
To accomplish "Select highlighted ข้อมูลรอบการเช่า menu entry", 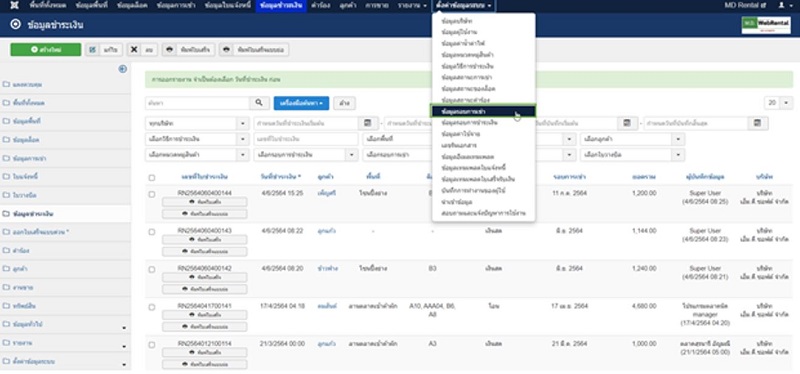I will (x=483, y=111).
